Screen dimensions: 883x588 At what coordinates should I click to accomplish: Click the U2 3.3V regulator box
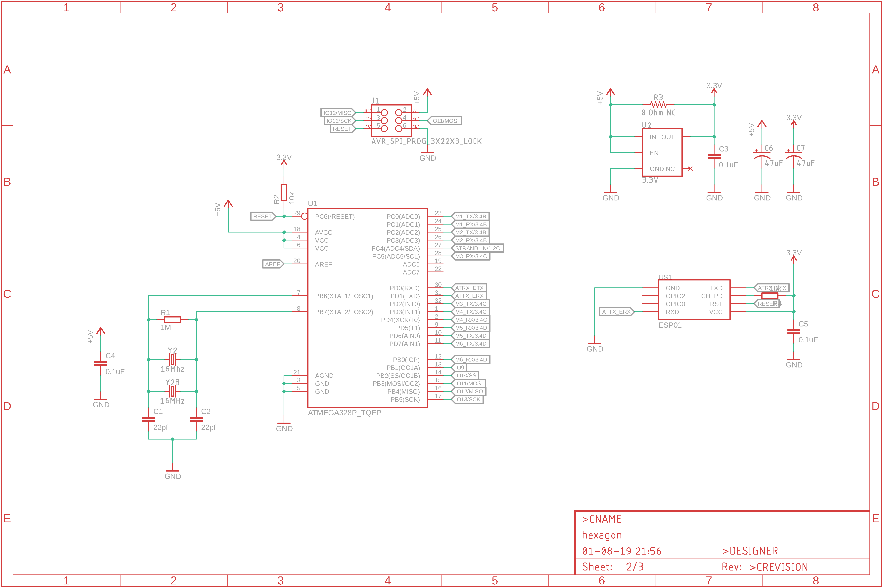662,153
